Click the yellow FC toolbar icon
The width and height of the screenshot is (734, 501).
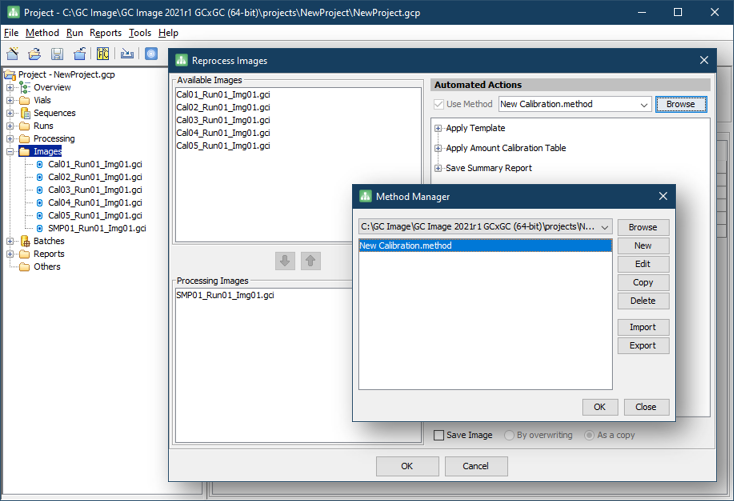click(103, 53)
